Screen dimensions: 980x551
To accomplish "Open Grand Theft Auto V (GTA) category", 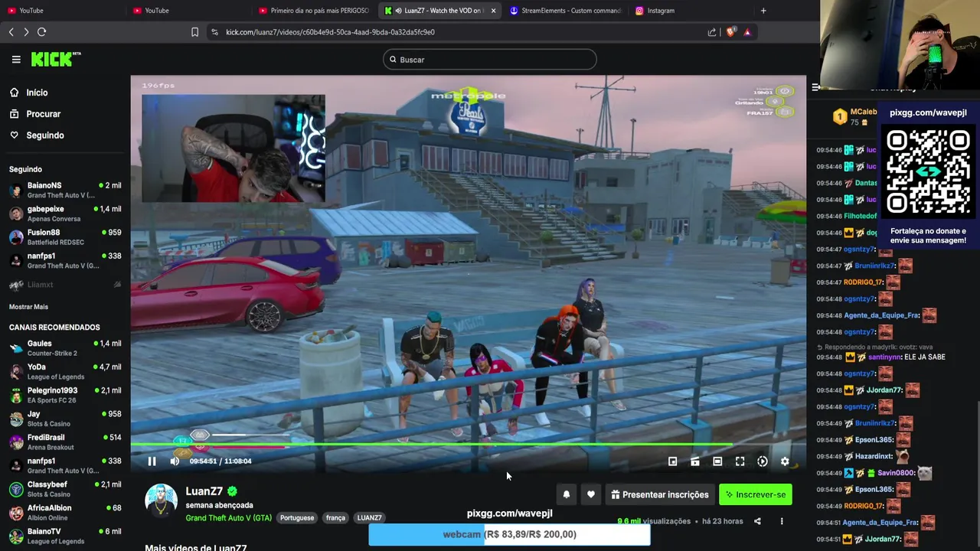I will pyautogui.click(x=228, y=518).
